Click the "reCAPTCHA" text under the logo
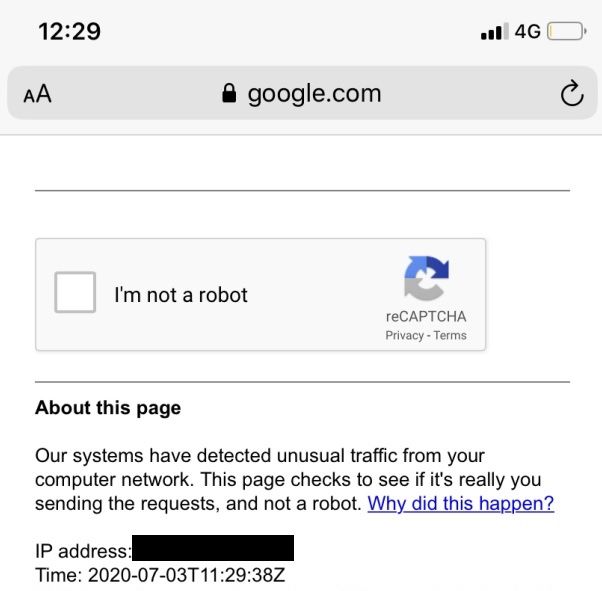 click(x=426, y=317)
